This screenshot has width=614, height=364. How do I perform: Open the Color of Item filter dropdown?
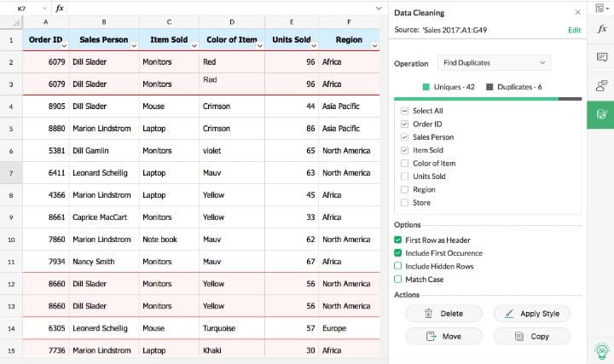(x=259, y=46)
